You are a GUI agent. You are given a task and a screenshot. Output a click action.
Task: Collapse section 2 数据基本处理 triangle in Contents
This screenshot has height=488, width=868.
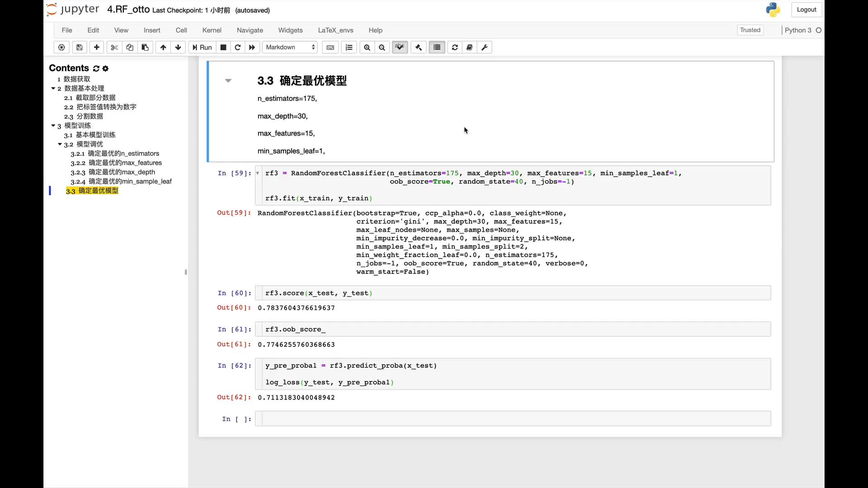pyautogui.click(x=53, y=89)
